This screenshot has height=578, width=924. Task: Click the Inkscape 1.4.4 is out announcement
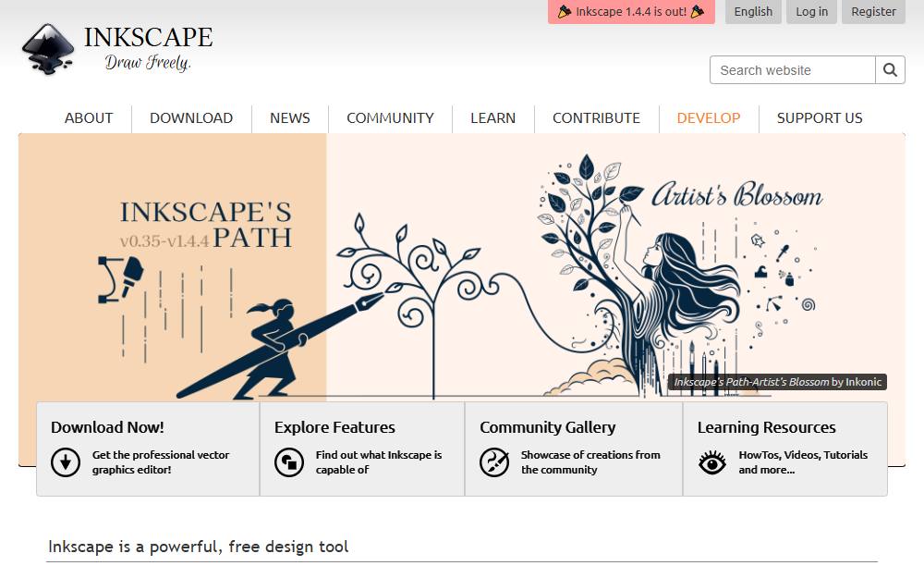point(631,12)
